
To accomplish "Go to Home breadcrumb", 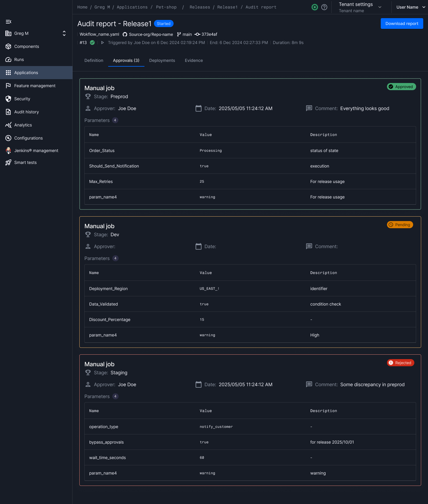I will point(82,7).
